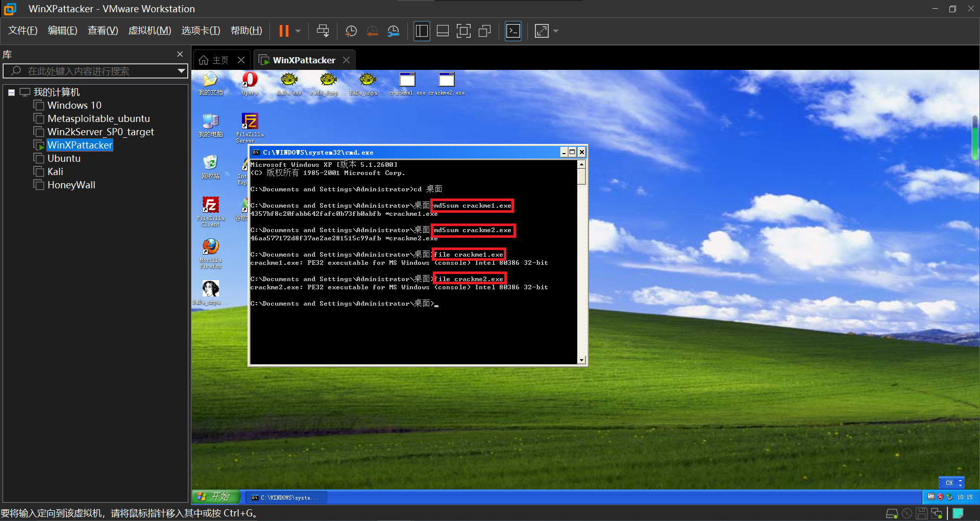Minimize the cmd.exe window

564,152
